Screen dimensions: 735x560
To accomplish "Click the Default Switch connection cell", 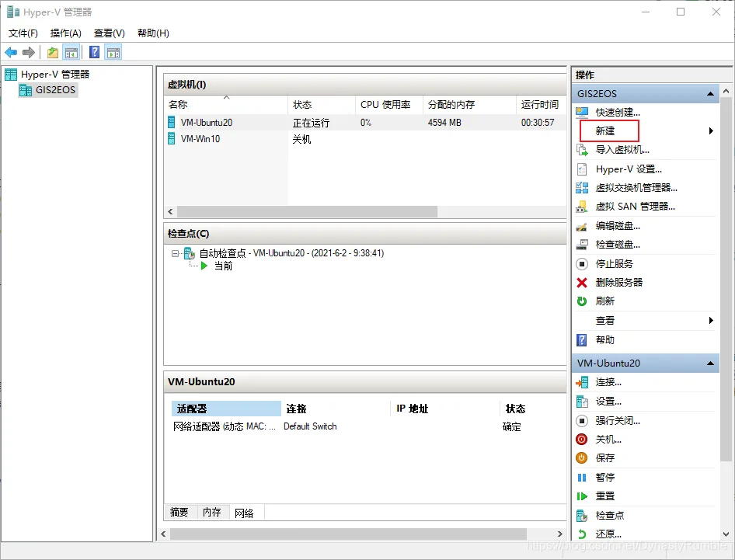I will tap(310, 426).
